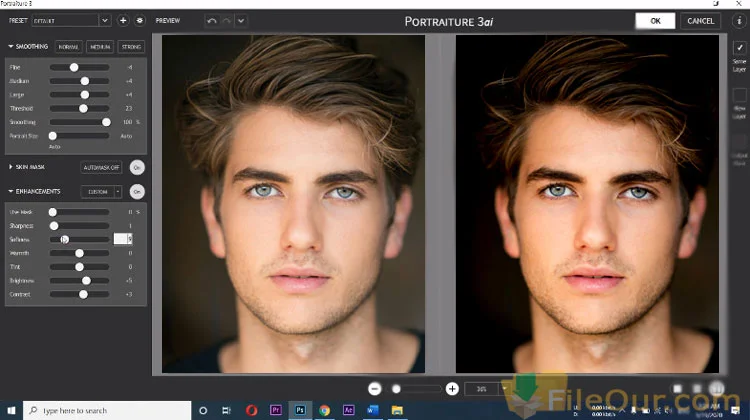Screen dimensions: 750x420
Task: Open preset settings gear icon
Action: point(140,21)
